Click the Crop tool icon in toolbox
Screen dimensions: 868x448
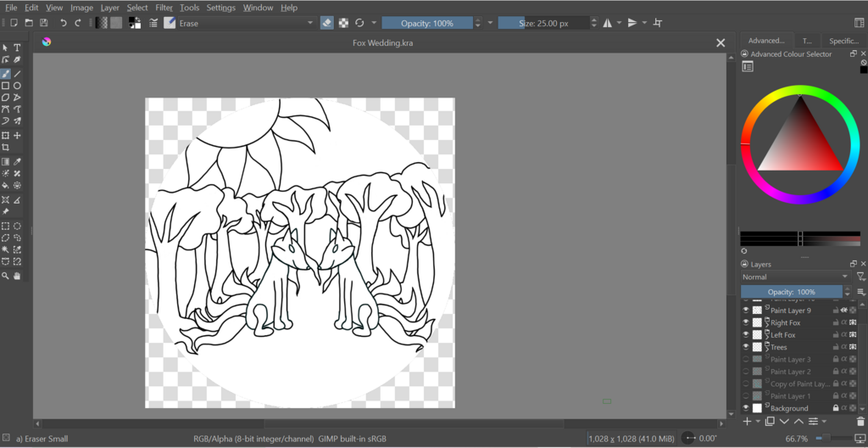pos(6,148)
